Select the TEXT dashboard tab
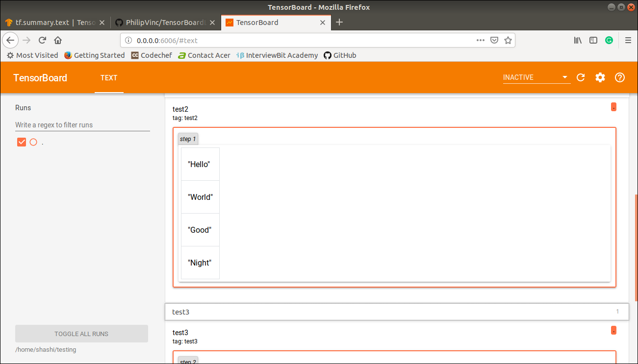Viewport: 638px width, 364px height. click(109, 77)
